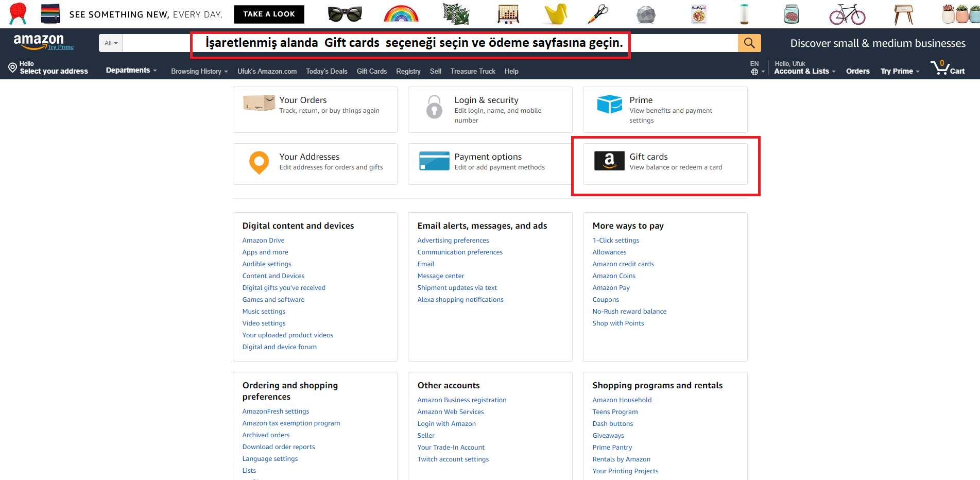The width and height of the screenshot is (980, 480).
Task: Open Amazon Web Services link
Action: point(451,412)
